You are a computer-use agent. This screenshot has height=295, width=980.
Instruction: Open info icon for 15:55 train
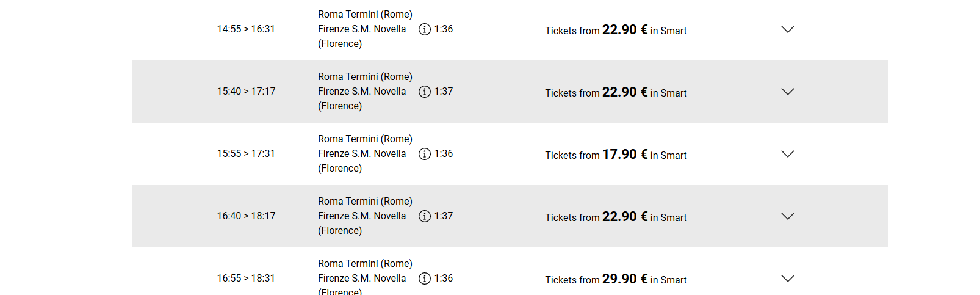tap(425, 154)
